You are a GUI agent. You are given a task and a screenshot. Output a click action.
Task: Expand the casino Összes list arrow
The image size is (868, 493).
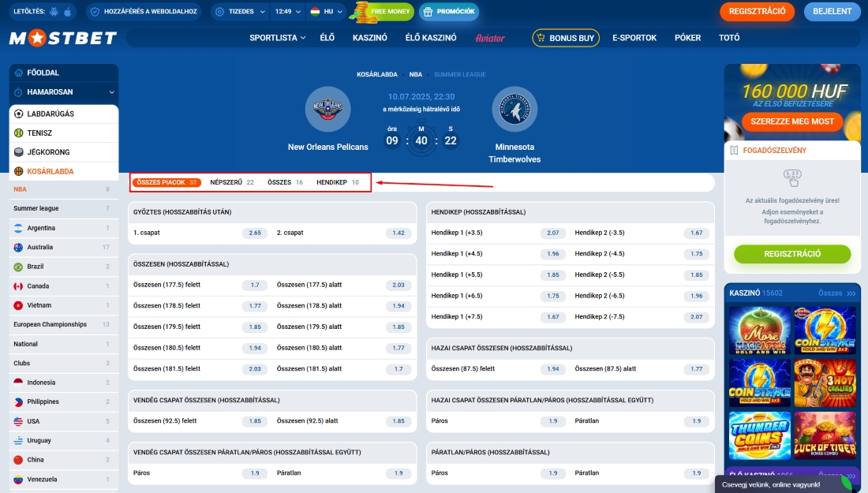click(x=851, y=293)
